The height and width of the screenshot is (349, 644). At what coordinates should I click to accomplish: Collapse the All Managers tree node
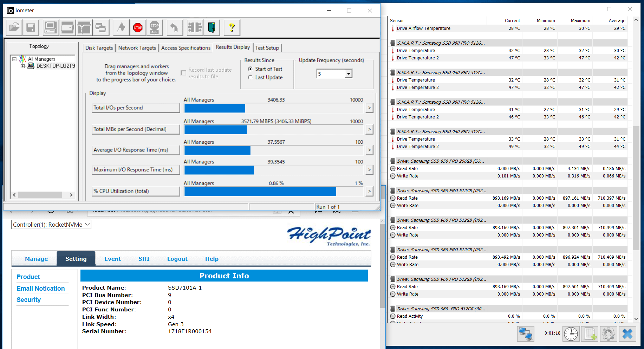tap(14, 59)
